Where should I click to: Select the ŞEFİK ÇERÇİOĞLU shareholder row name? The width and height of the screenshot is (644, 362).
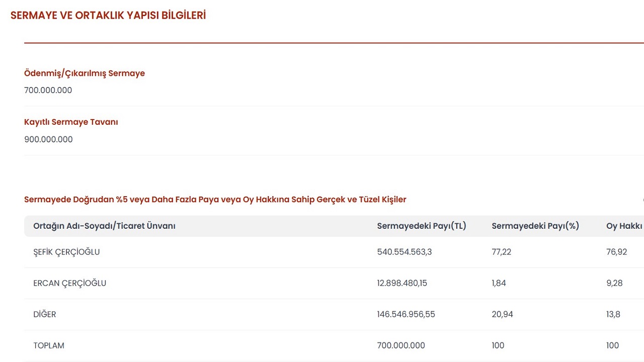[66, 252]
